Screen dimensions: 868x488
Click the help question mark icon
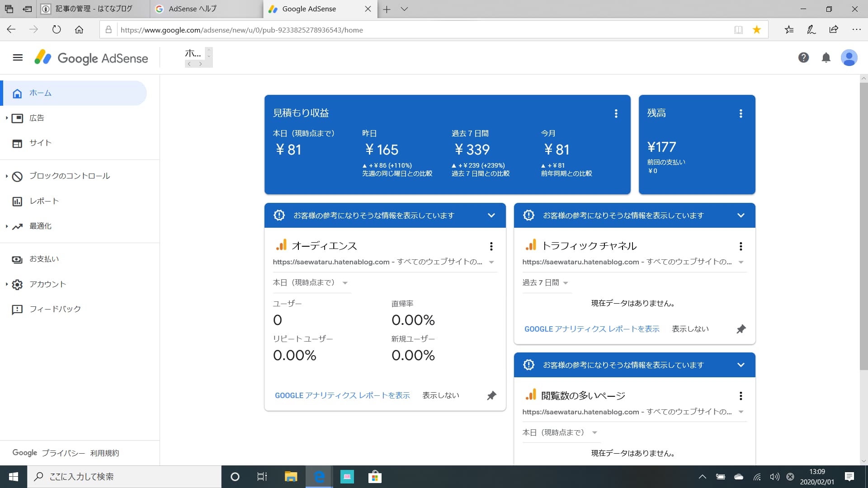(x=803, y=57)
